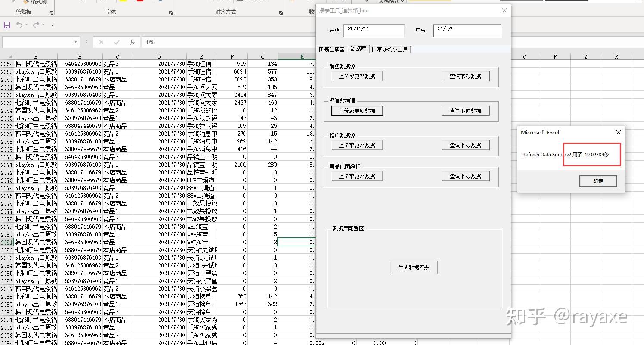Switch to the 日常办公小工具 tab

click(x=389, y=49)
